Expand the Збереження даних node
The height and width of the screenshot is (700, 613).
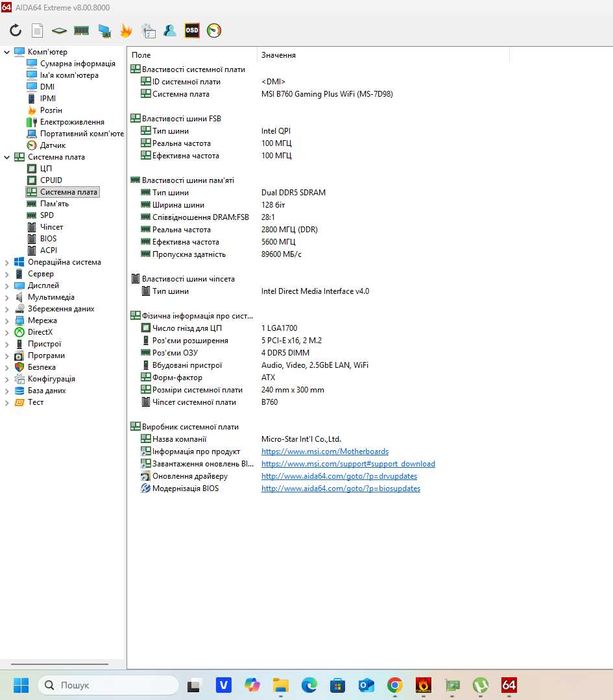[7, 309]
